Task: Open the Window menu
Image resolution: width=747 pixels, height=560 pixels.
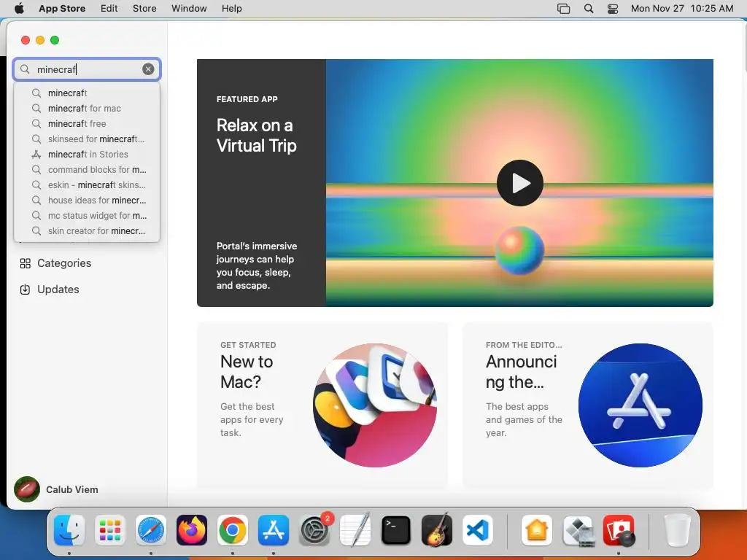Action: (189, 9)
